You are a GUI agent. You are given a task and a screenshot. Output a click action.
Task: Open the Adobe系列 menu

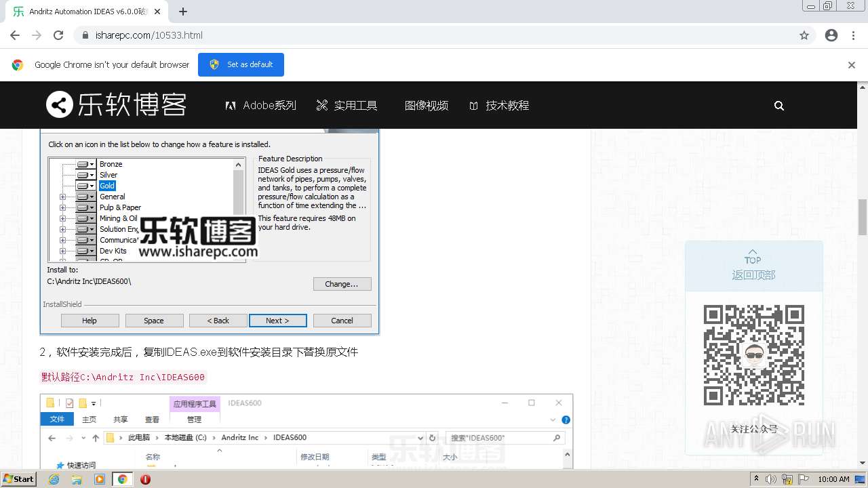point(261,105)
